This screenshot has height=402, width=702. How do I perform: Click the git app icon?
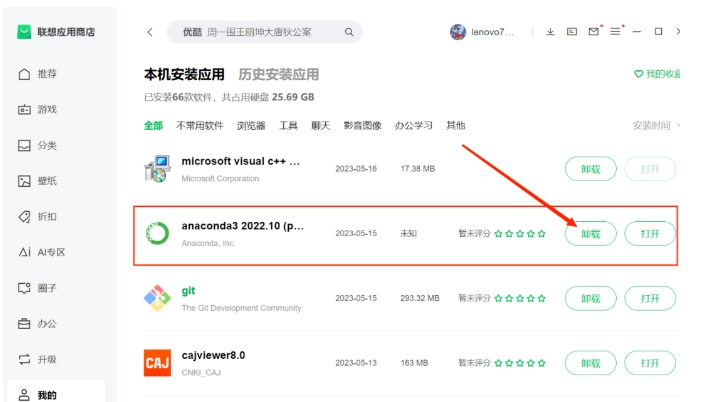[157, 298]
